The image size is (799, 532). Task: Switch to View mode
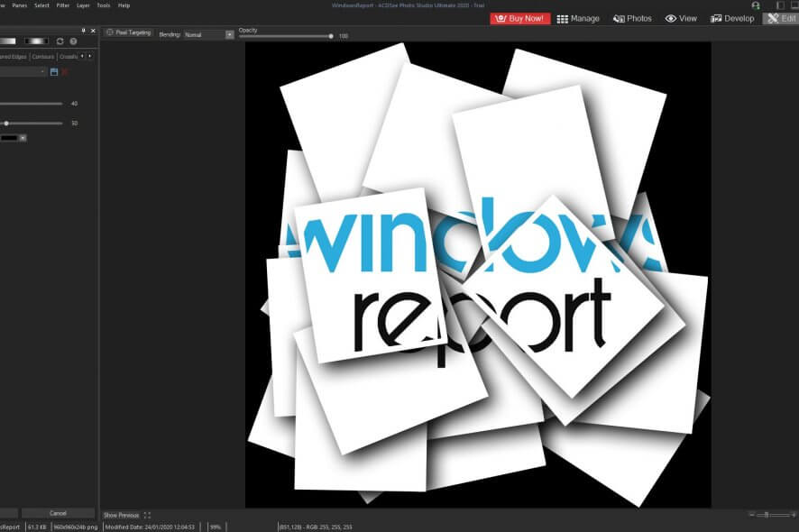pyautogui.click(x=681, y=18)
